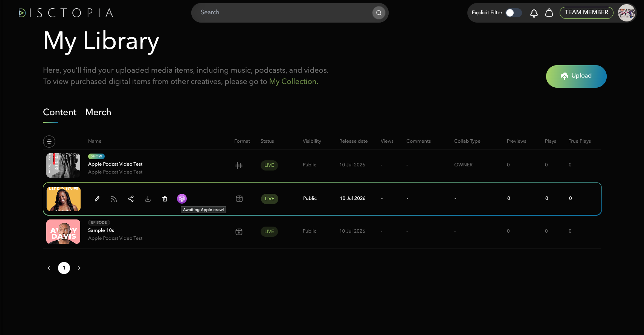Click the TEAM MEMBER badge button
This screenshot has height=335, width=644.
(x=586, y=13)
